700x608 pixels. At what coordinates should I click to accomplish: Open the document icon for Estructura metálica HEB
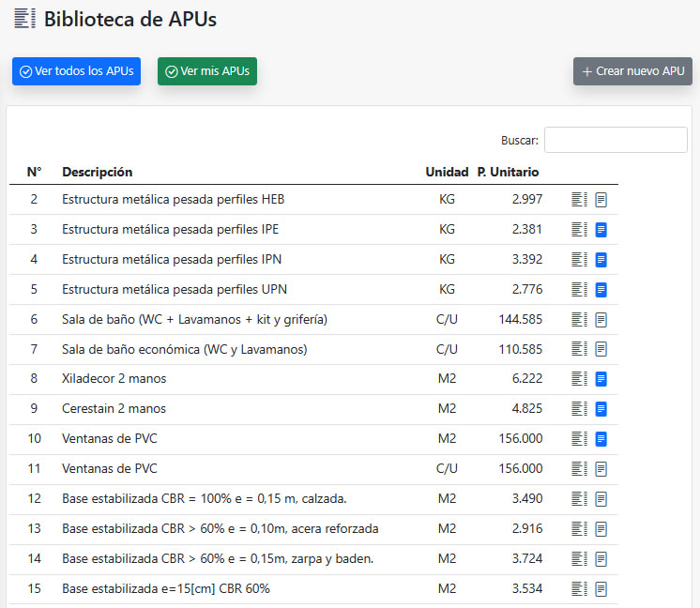pyautogui.click(x=601, y=200)
